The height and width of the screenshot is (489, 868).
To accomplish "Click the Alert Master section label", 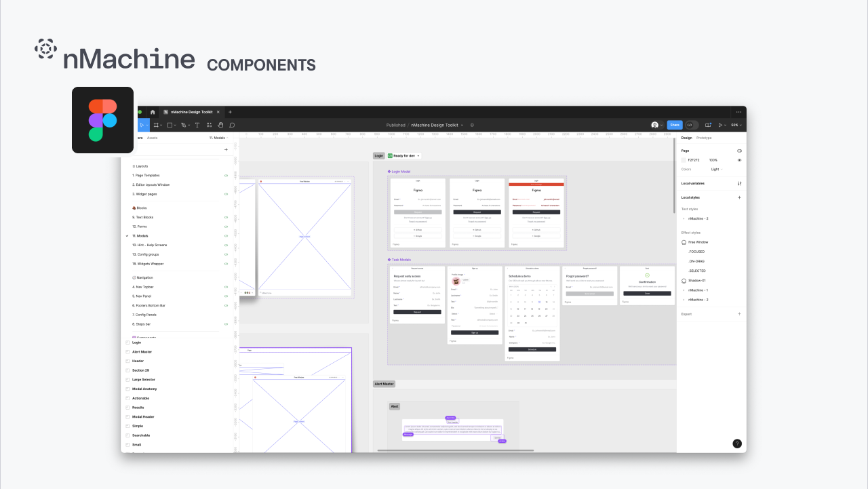I will pos(384,384).
